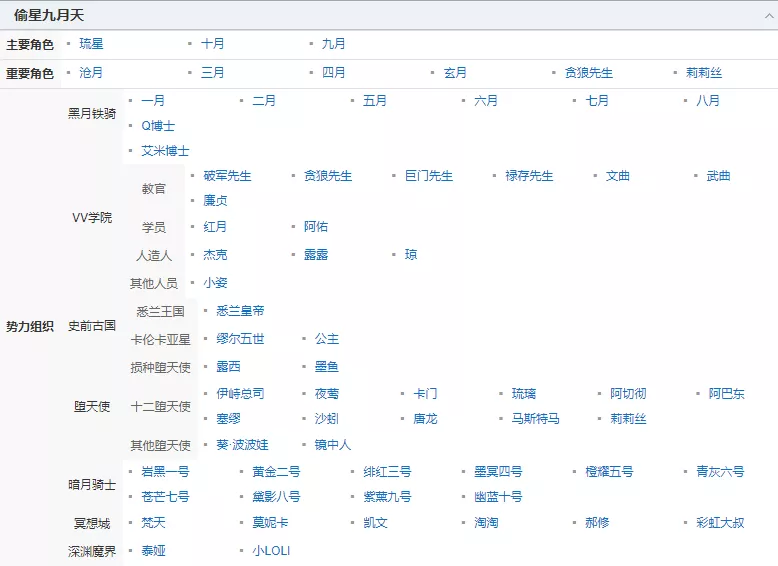Screen dimensions: 778x566
Task: Open the 彩虹大叔 link
Action: tap(720, 523)
